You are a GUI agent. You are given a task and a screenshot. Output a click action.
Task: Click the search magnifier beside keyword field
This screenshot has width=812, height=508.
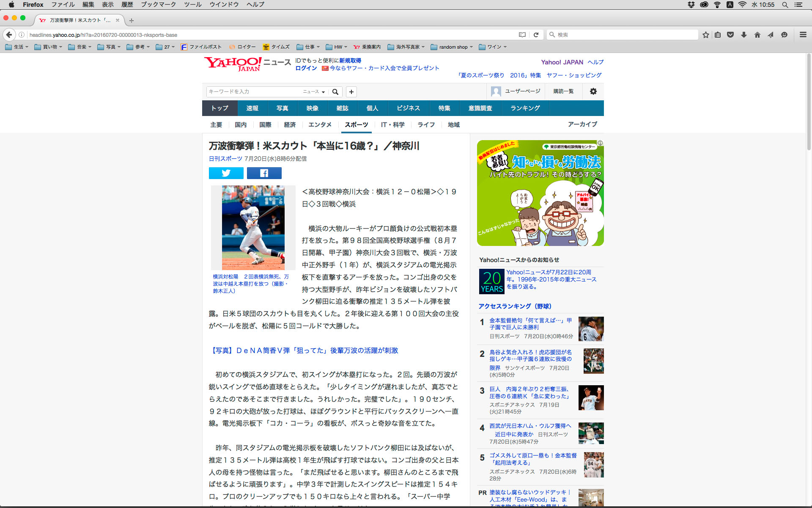coord(335,92)
